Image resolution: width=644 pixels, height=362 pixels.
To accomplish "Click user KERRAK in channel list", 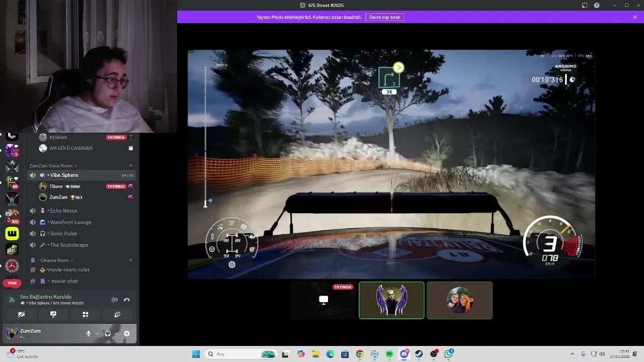I will click(58, 137).
